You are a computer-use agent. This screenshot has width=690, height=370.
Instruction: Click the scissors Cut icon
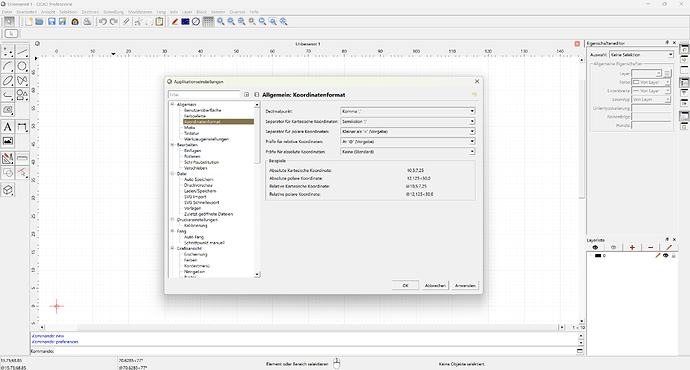(x=138, y=22)
